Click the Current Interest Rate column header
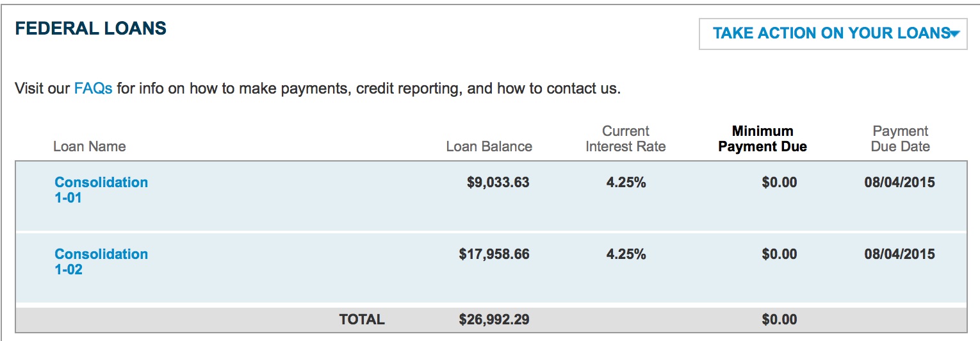Image resolution: width=980 pixels, height=341 pixels. 625,138
